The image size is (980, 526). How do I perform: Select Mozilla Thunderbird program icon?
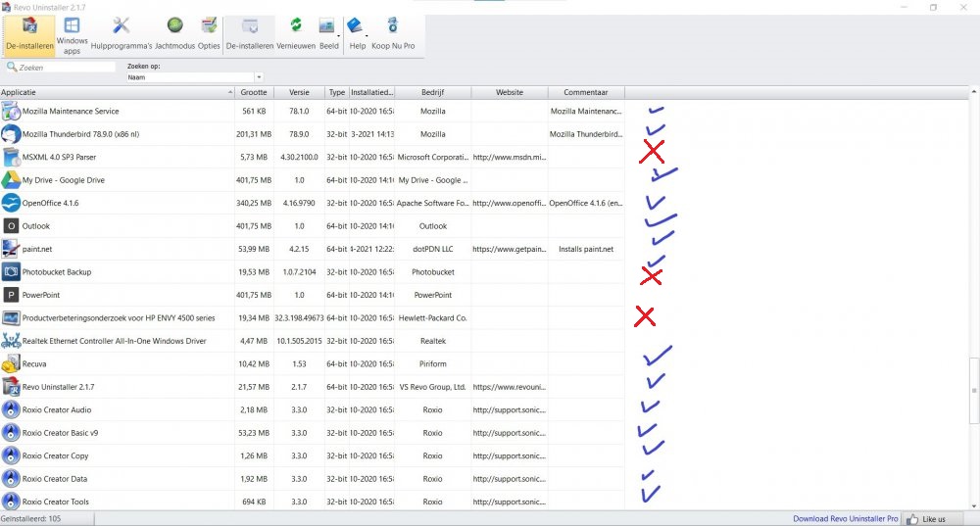(11, 134)
